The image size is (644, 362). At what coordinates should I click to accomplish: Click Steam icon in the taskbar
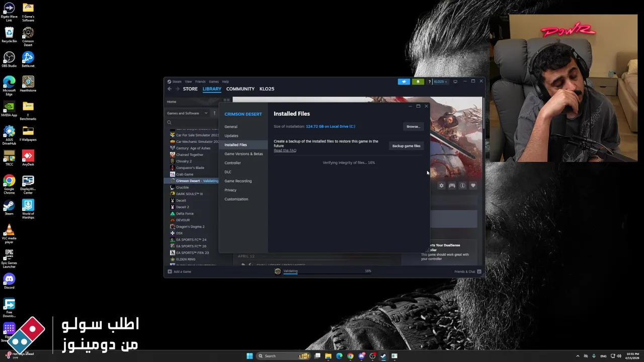(383, 356)
